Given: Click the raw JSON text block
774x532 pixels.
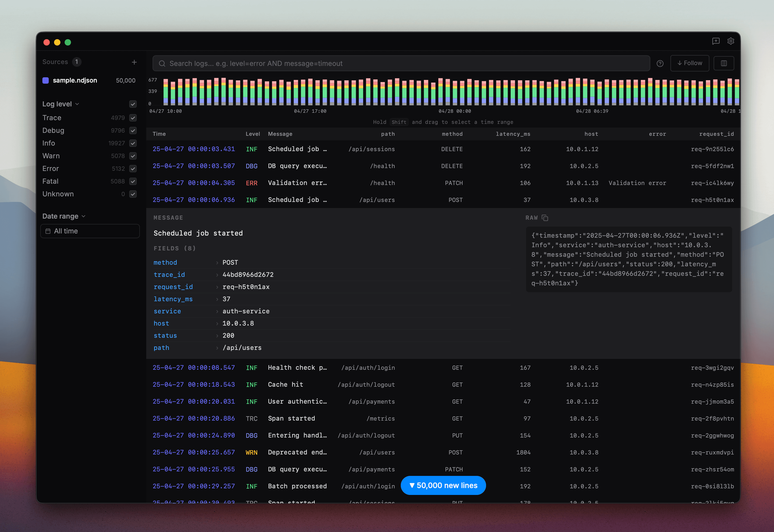Looking at the screenshot, I should (x=629, y=259).
